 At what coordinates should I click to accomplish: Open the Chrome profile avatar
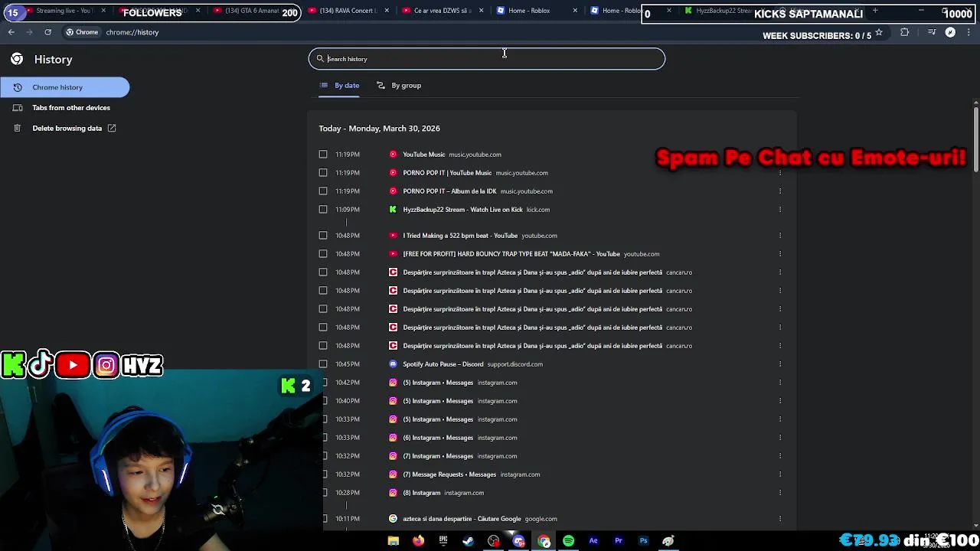click(950, 32)
